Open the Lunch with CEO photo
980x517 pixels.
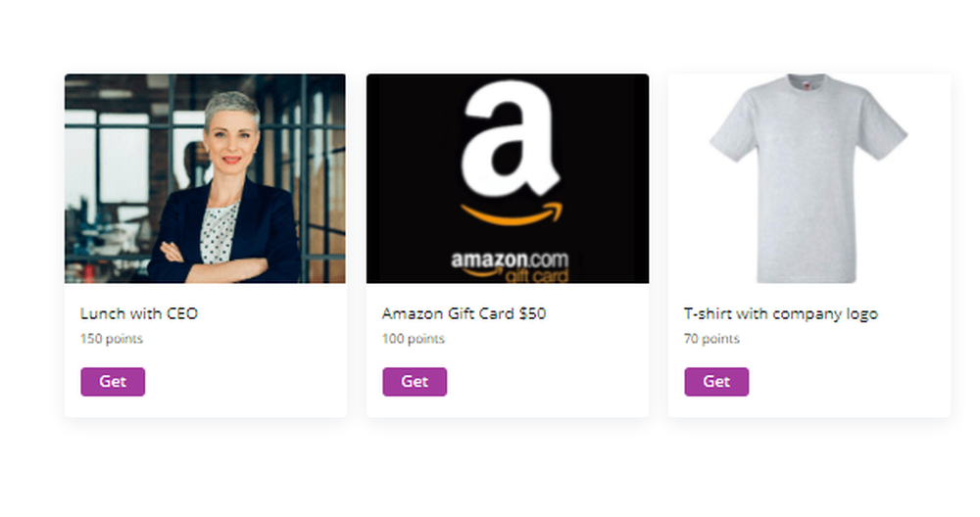(x=205, y=178)
